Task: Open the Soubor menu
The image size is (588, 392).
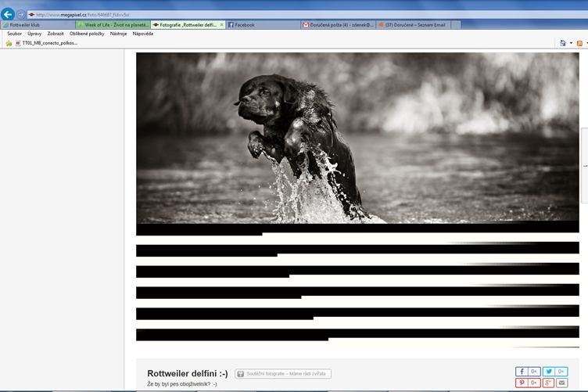Action: click(x=14, y=34)
